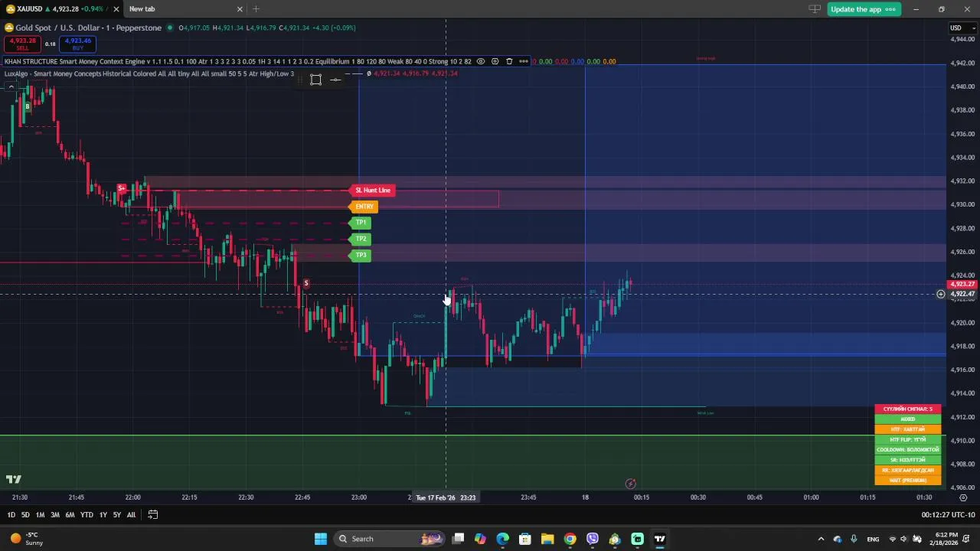Click the lightning event marker on time axis
The width and height of the screenshot is (980, 551).
pos(630,484)
